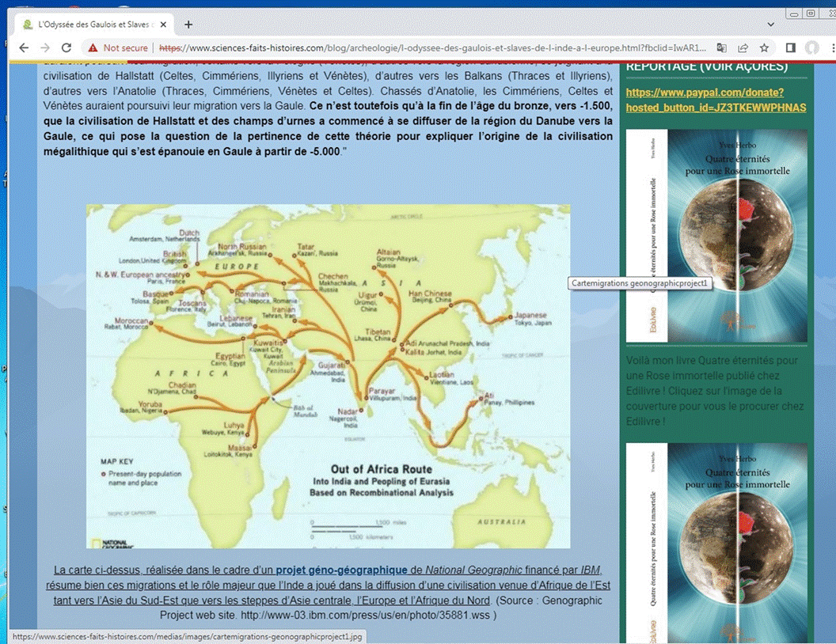This screenshot has height=644, width=836.
Task: Reload the current page
Action: coord(66,48)
